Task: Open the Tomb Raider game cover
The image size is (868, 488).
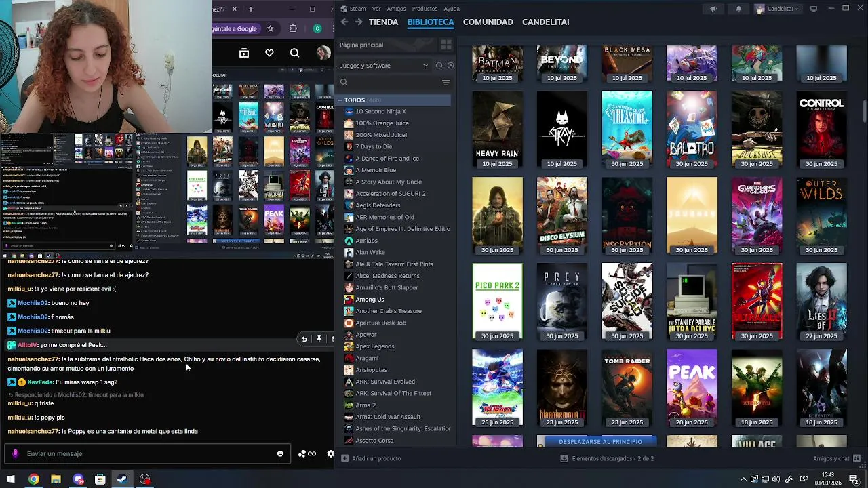Action: click(x=627, y=388)
